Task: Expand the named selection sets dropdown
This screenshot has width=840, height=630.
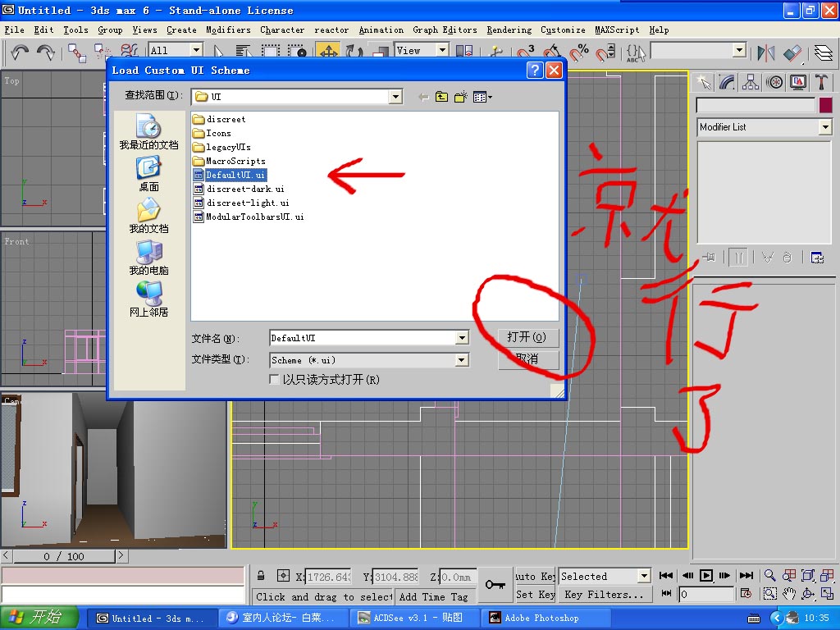Action: tap(739, 50)
